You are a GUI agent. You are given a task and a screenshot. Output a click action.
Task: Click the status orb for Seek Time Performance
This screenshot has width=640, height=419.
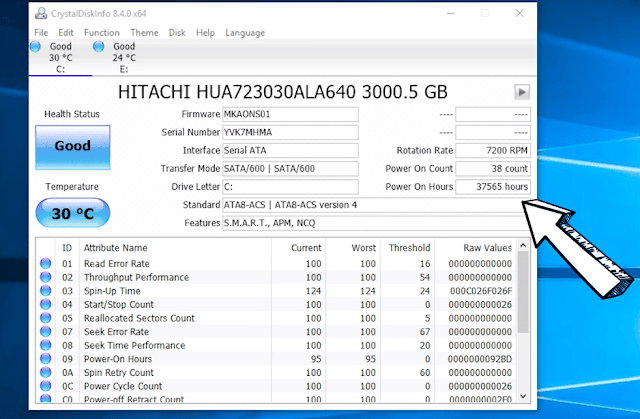46,345
